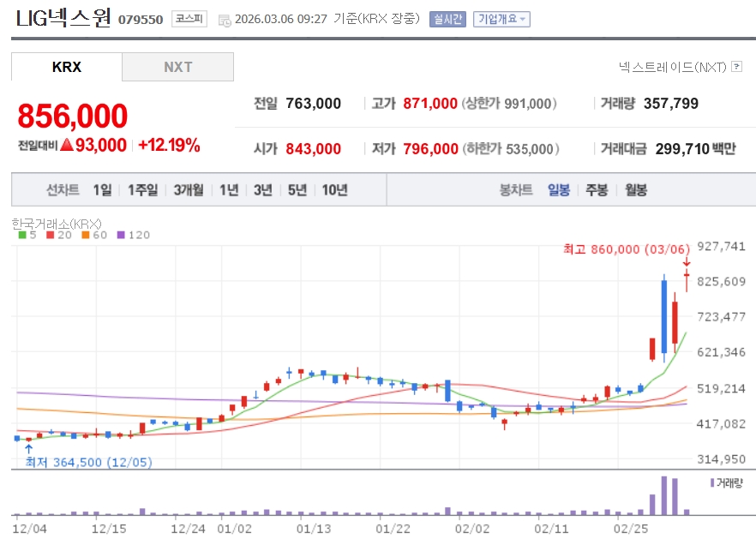Switch to the NXT tab
Viewport: 756px width, 539px height.
pos(178,67)
